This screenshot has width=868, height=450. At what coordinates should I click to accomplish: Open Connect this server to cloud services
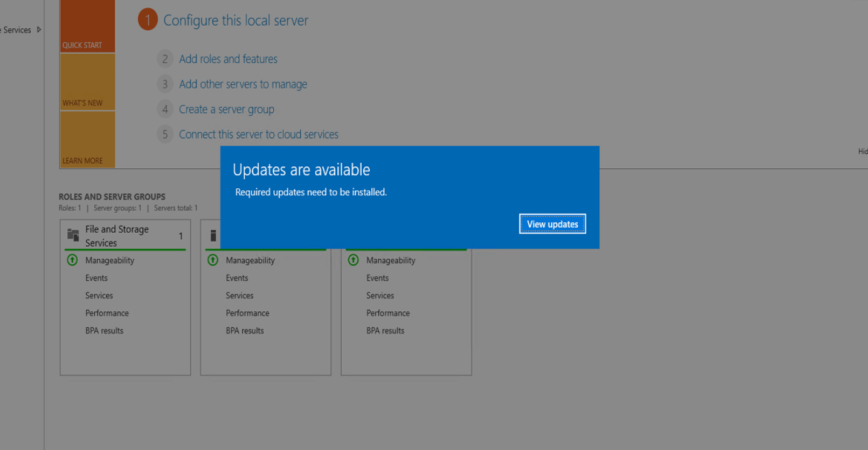click(258, 134)
